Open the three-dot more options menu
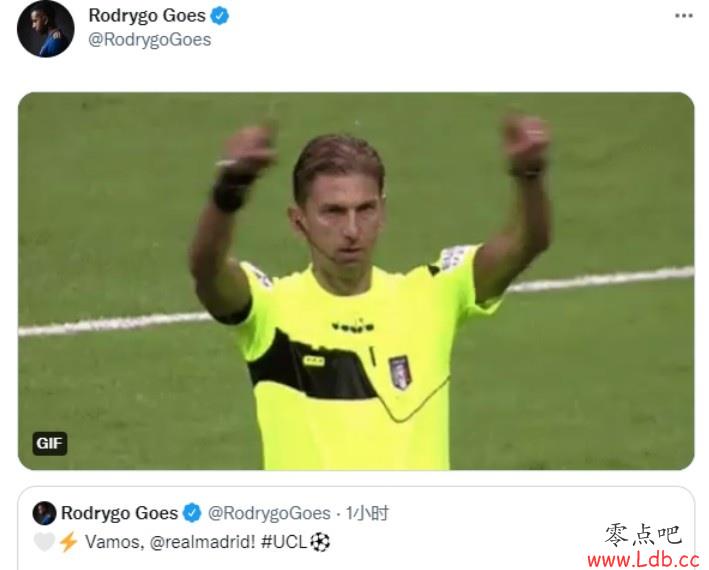709x570 pixels. pos(683,16)
